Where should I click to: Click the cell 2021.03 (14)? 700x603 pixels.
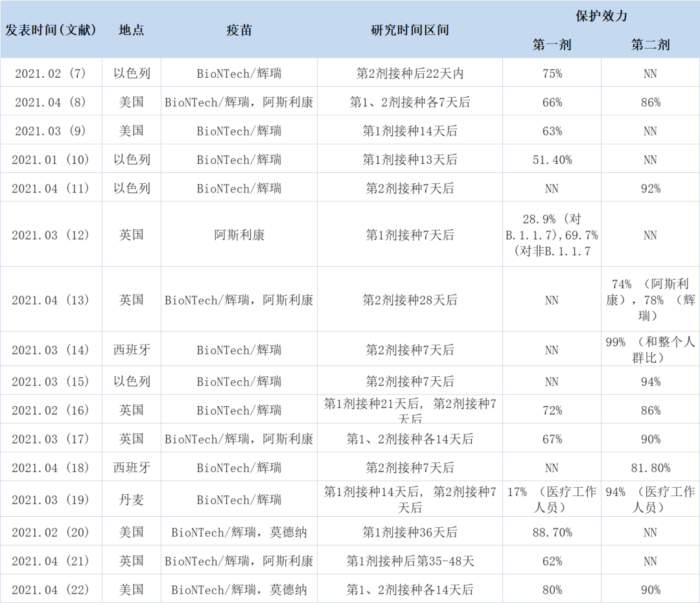[x=51, y=350]
